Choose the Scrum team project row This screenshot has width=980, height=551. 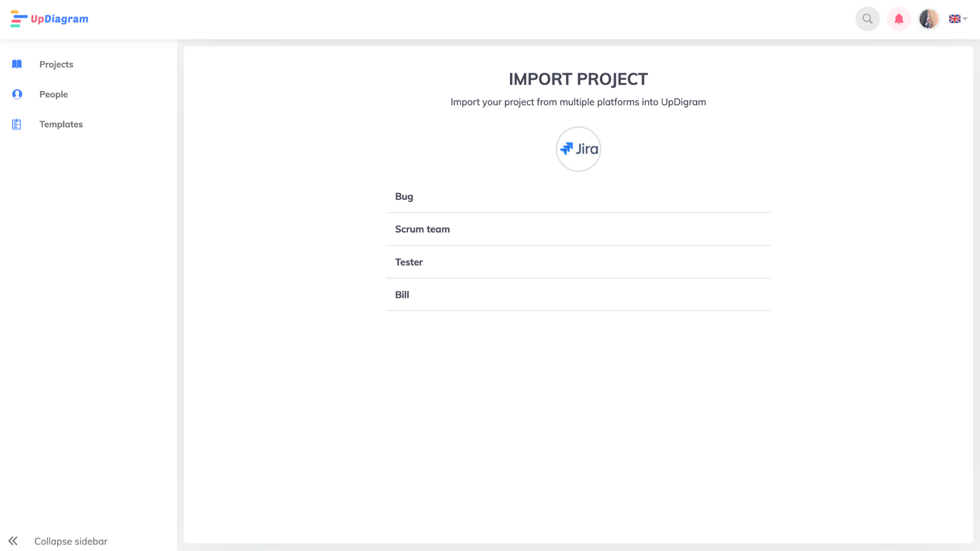578,229
